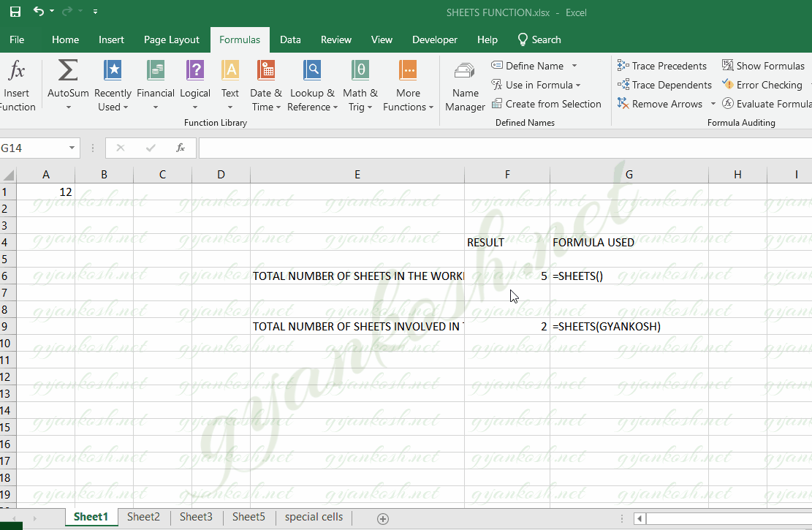812x530 pixels.
Task: Click the Search lightbulb box
Action: pyautogui.click(x=539, y=40)
